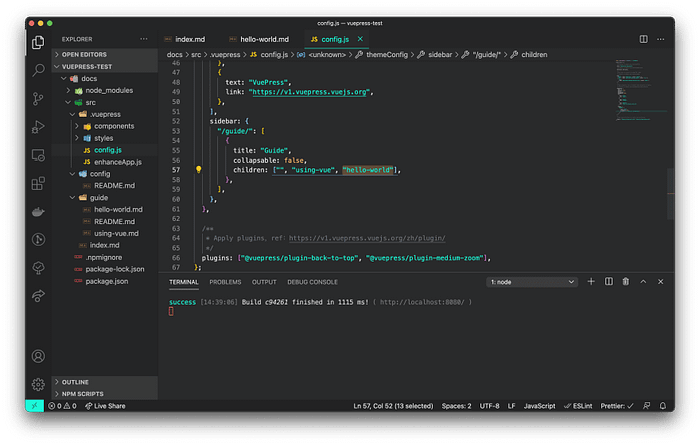Create a new terminal with plus icon
This screenshot has width=700, height=445.
pyautogui.click(x=591, y=282)
